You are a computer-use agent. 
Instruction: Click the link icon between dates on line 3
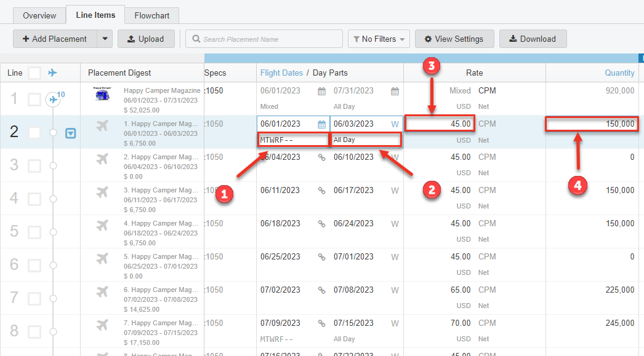(x=321, y=157)
